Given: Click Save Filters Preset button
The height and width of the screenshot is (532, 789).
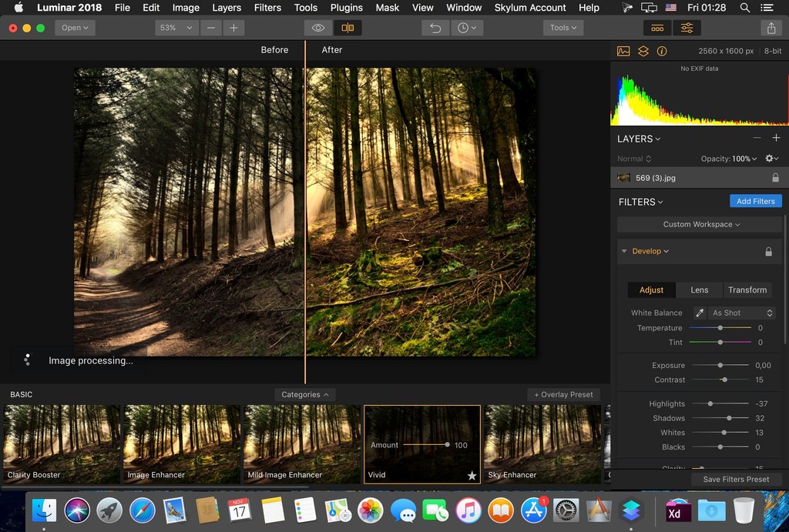Looking at the screenshot, I should pos(735,479).
